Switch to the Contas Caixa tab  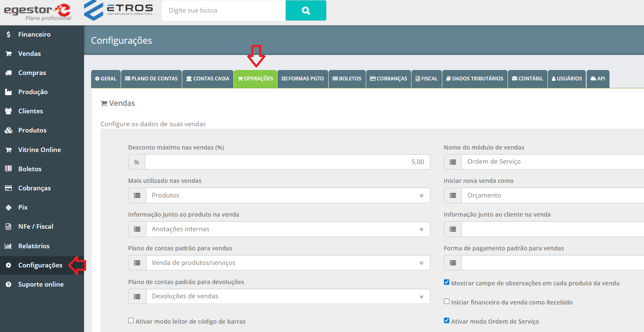208,79
